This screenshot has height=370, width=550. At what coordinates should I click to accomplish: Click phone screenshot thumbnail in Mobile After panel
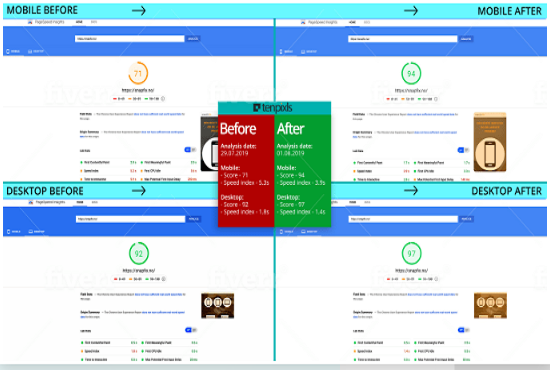490,142
